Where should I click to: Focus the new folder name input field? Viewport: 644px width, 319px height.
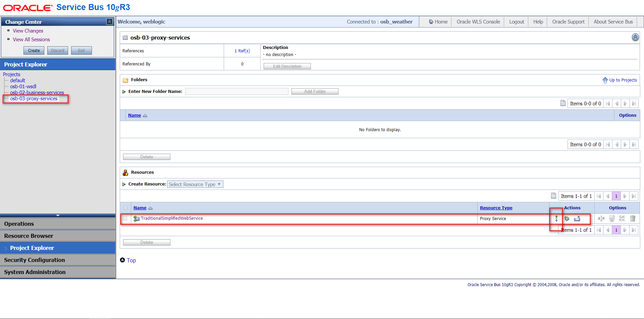pos(237,92)
